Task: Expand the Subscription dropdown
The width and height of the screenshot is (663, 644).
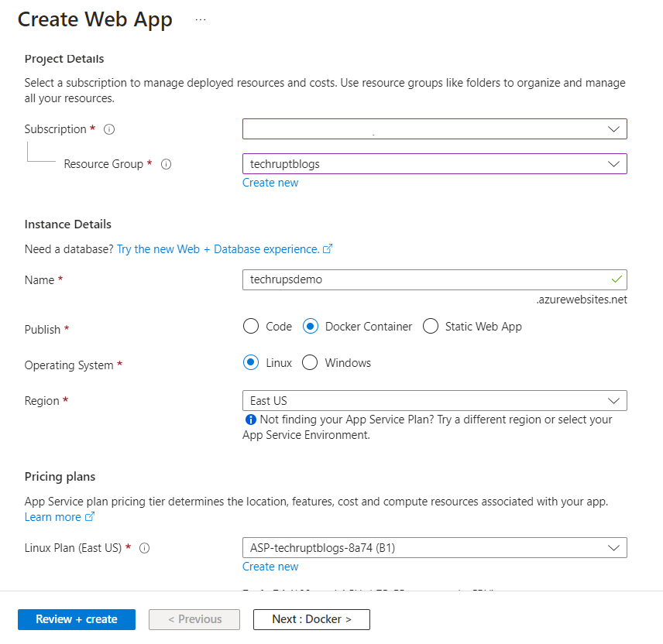Action: point(435,128)
